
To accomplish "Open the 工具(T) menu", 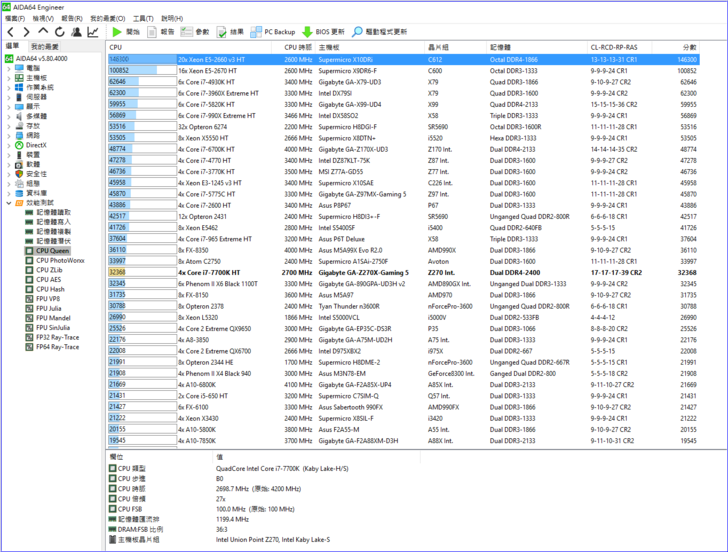I will click(x=143, y=18).
